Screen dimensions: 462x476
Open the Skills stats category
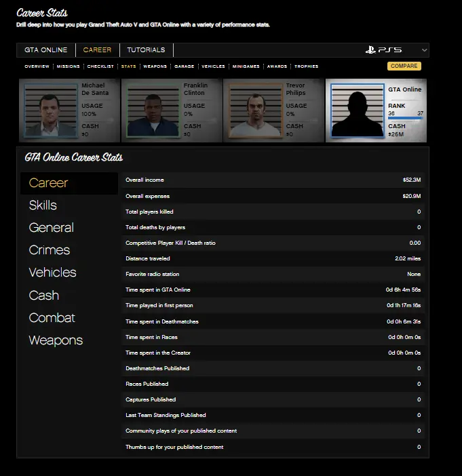43,205
